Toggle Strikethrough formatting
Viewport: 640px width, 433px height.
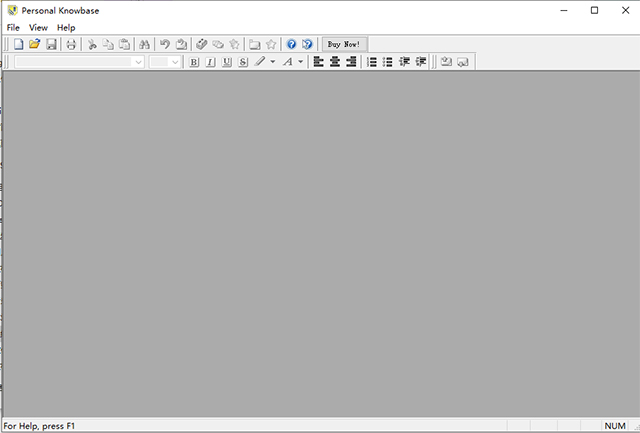243,62
